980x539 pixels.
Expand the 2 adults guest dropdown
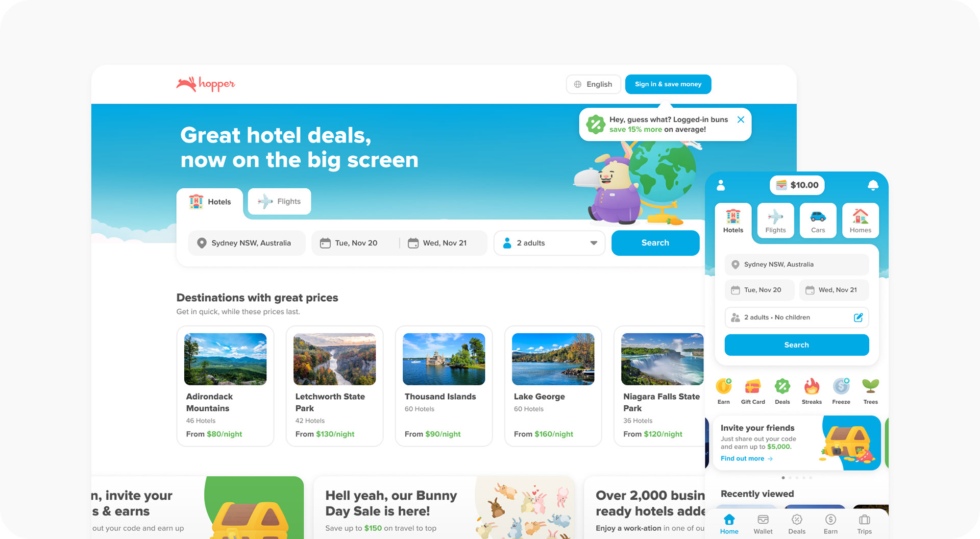tap(549, 243)
